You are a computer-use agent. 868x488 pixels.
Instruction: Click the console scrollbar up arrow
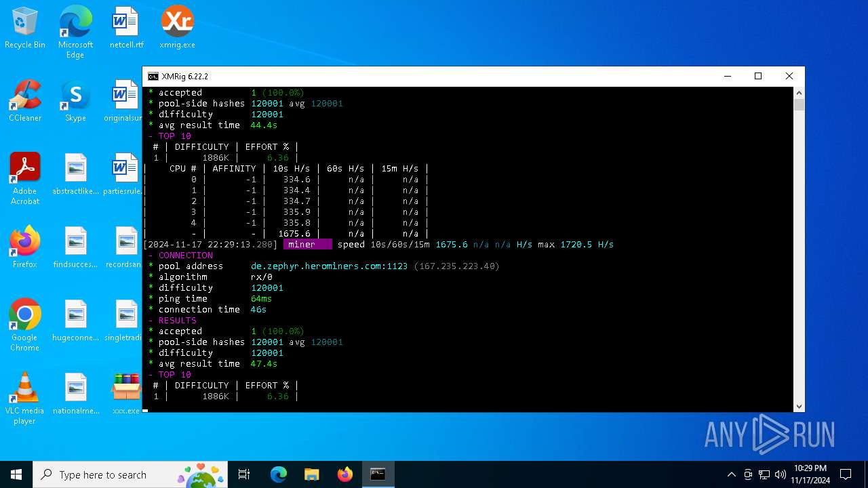click(x=800, y=93)
